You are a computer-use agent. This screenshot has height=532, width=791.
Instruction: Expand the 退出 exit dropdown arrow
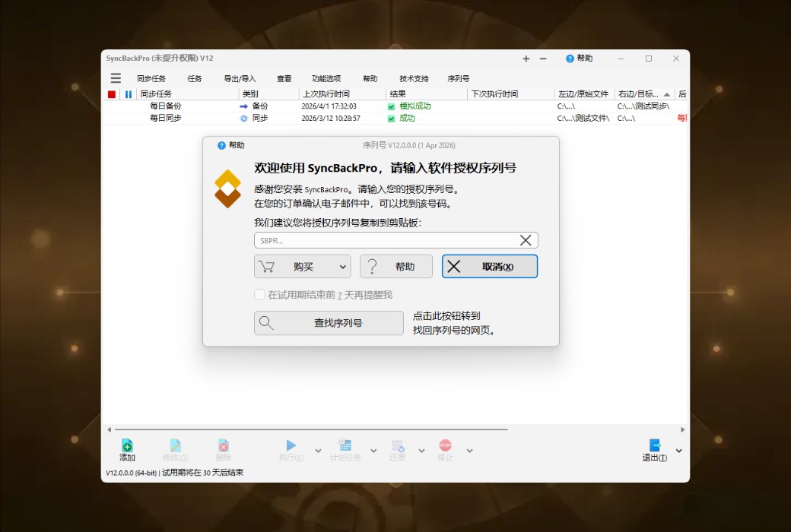pos(677,451)
